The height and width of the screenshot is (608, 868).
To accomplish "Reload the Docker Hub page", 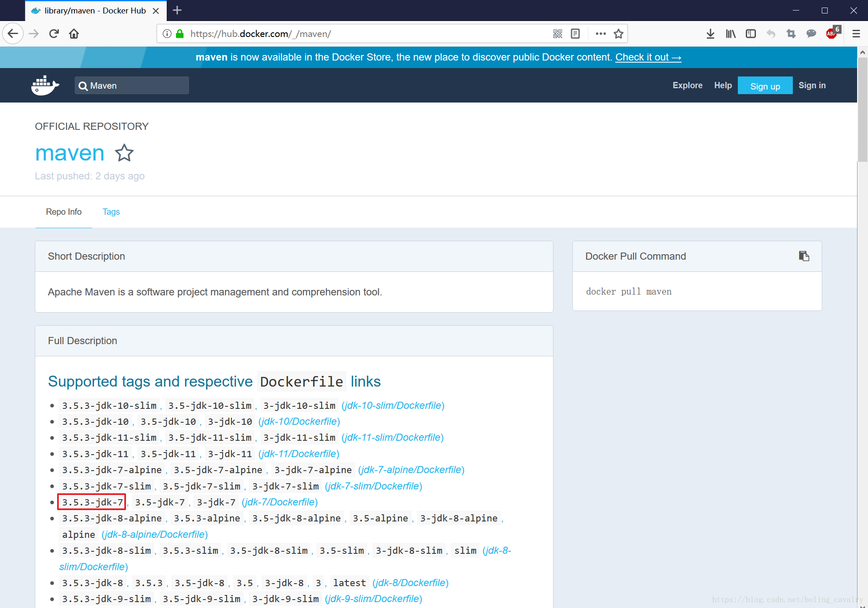I will pyautogui.click(x=54, y=34).
